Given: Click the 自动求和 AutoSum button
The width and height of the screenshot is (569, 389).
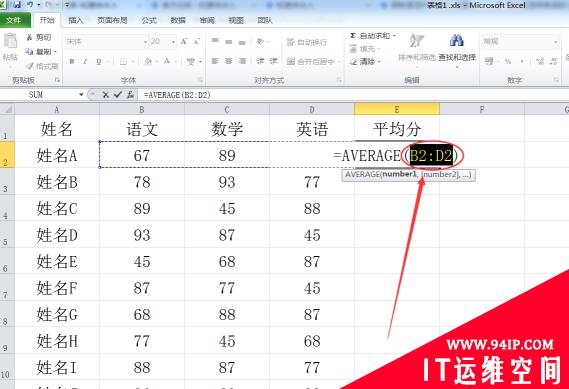Looking at the screenshot, I should click(x=373, y=36).
